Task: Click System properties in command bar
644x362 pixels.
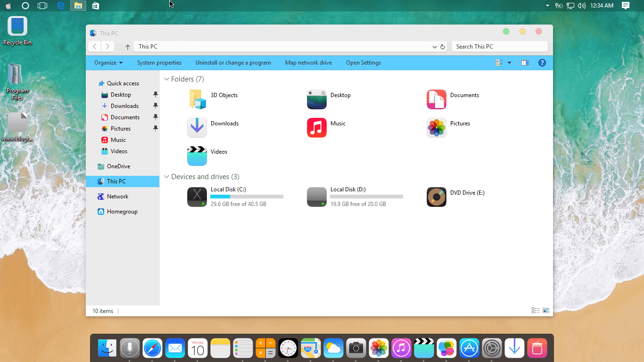Action: [159, 63]
